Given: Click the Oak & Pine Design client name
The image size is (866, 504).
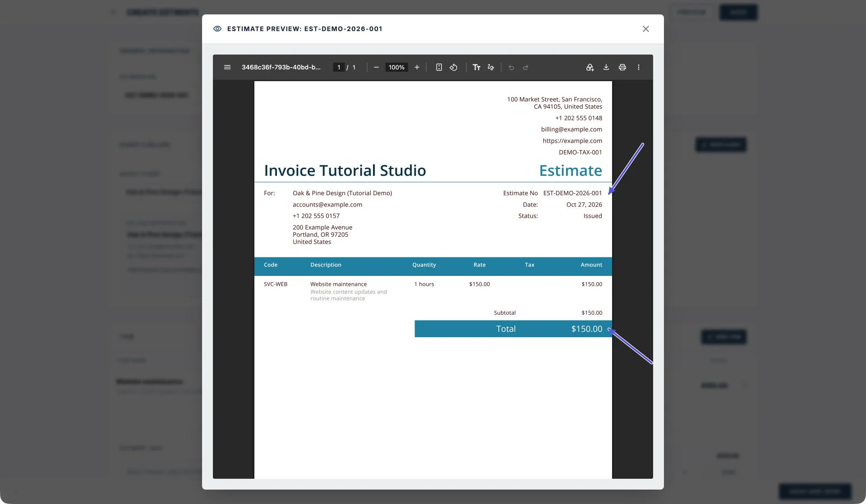Looking at the screenshot, I should 342,193.
